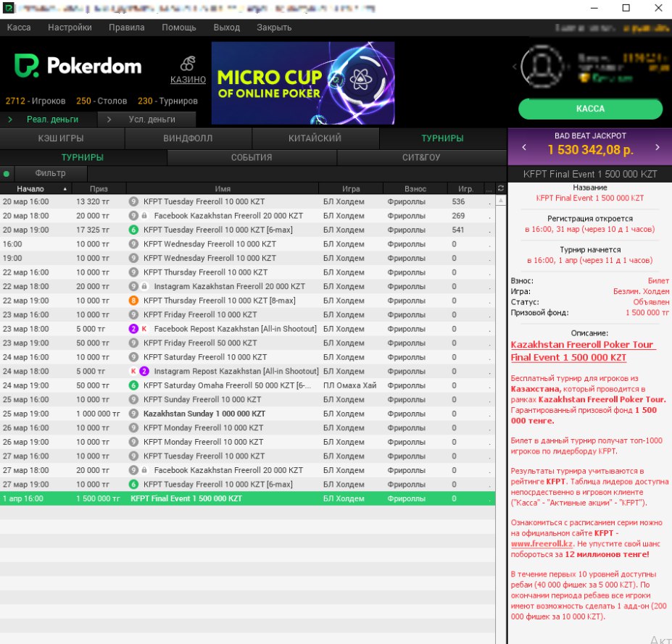
Task: Click ПЛ Омаха Хай game cell
Action: pos(349,385)
